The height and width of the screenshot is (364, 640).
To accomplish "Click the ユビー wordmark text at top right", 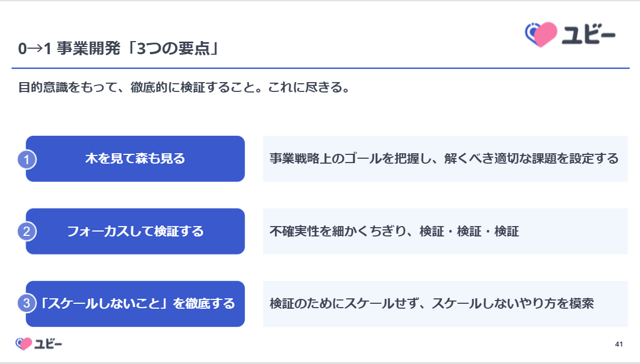I will (x=589, y=34).
